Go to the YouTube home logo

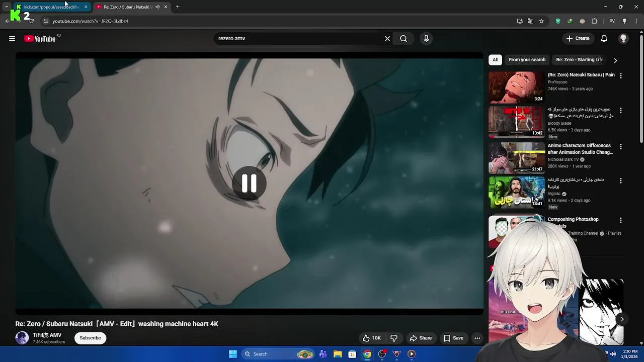(40, 39)
